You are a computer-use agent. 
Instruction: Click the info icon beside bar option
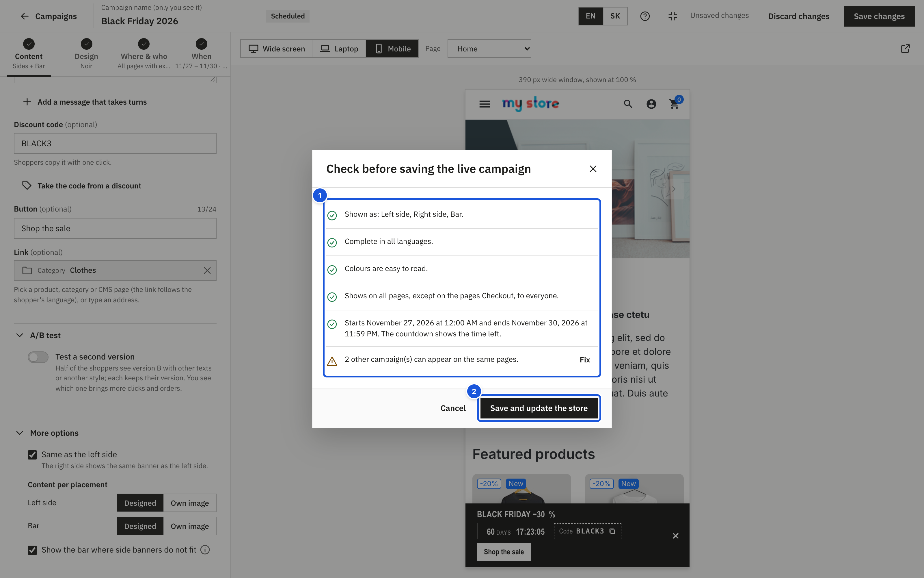click(205, 550)
